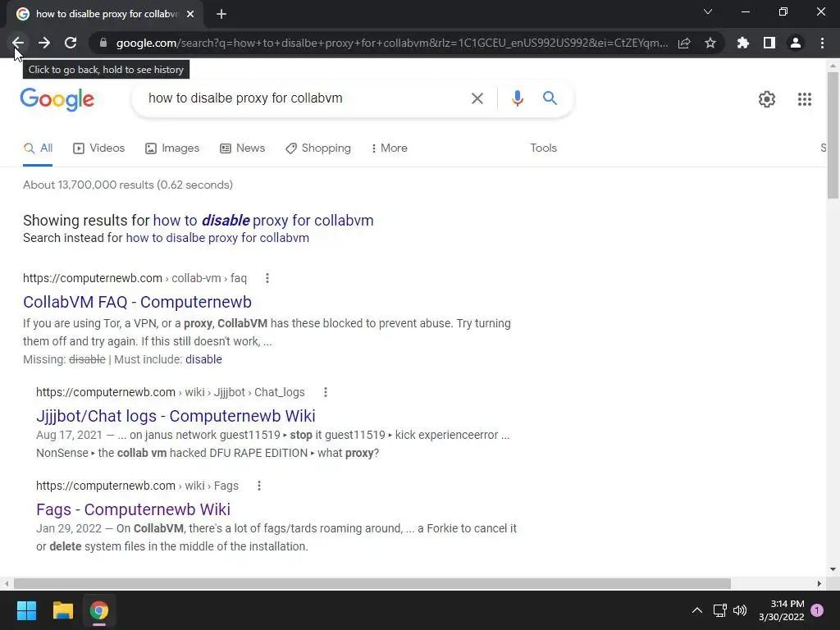The image size is (840, 630).
Task: Expand the More search categories menu
Action: coord(389,148)
